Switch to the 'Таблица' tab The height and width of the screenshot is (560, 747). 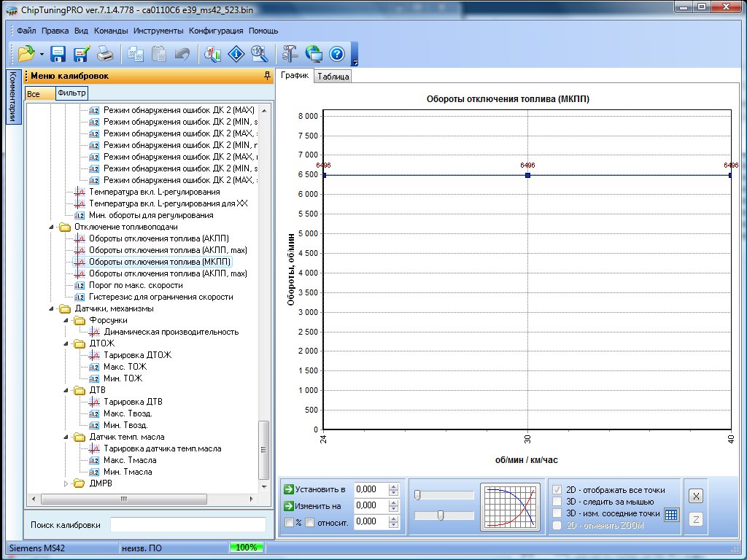333,77
